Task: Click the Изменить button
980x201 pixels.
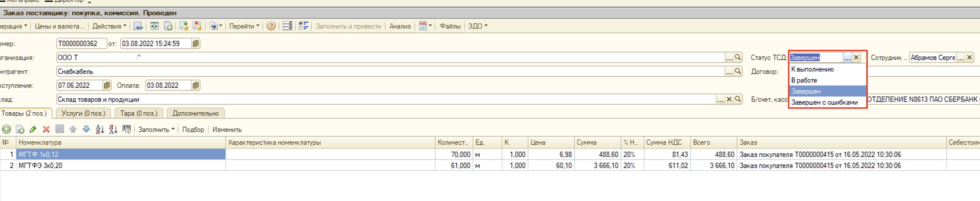Action: (227, 130)
